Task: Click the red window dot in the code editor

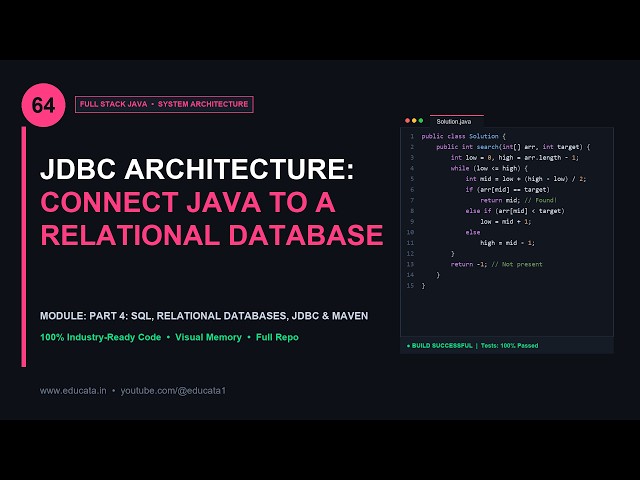Action: click(407, 121)
